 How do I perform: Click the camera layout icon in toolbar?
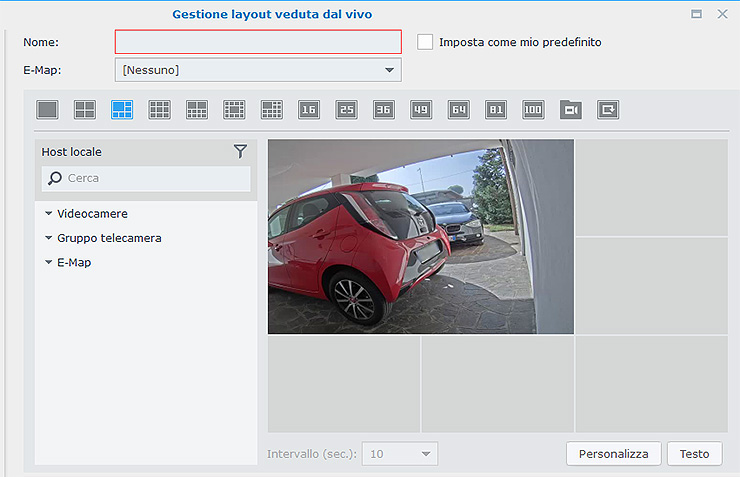(x=570, y=110)
